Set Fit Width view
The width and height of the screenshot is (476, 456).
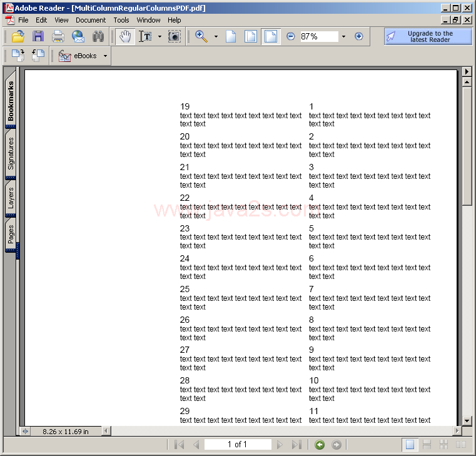click(270, 36)
